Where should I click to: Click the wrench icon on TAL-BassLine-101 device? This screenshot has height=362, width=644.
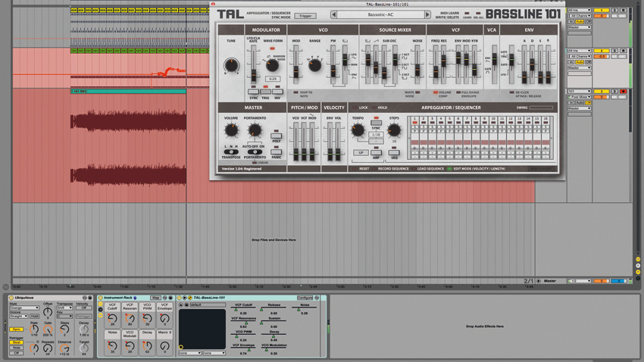189,298
